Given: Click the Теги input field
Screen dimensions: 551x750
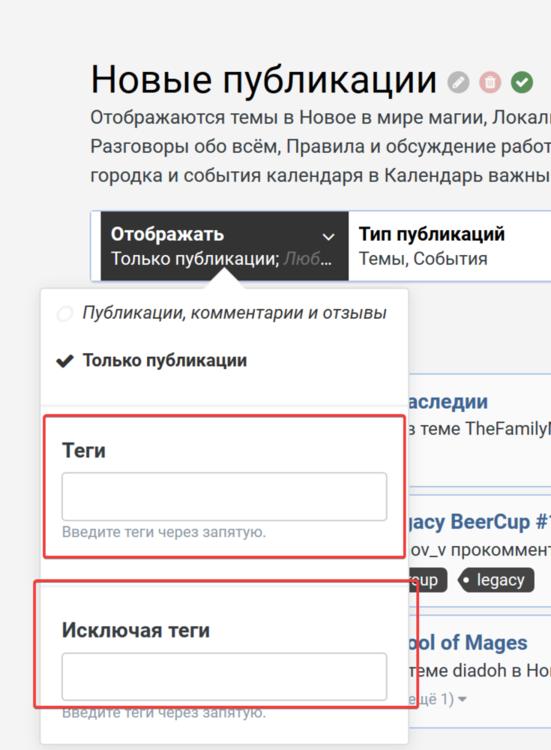Looking at the screenshot, I should tap(224, 496).
